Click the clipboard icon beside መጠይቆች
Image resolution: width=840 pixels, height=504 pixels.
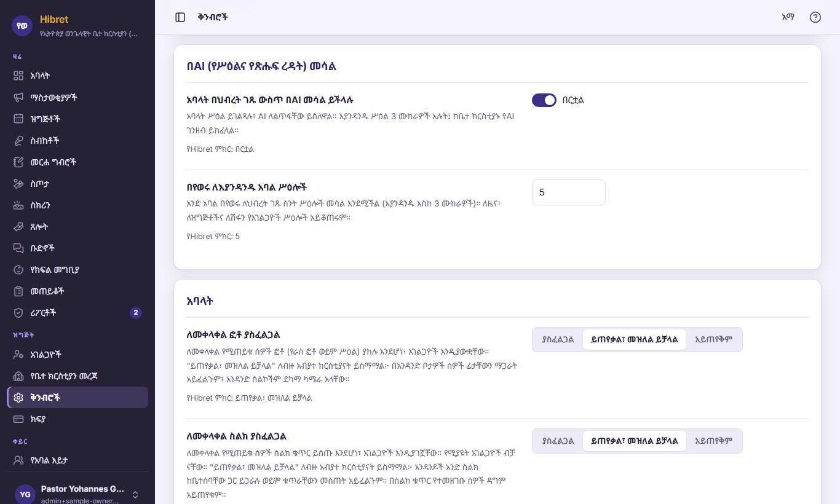coord(18,291)
